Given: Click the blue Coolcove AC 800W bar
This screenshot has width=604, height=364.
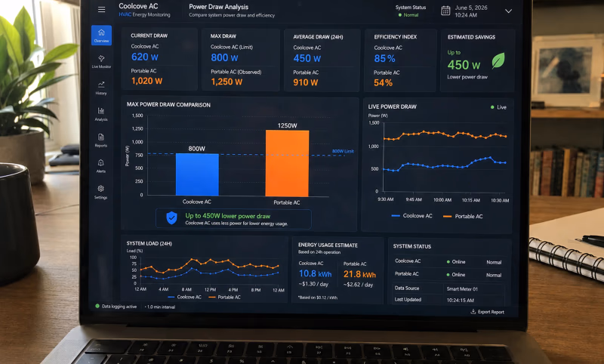Looking at the screenshot, I should [x=197, y=174].
